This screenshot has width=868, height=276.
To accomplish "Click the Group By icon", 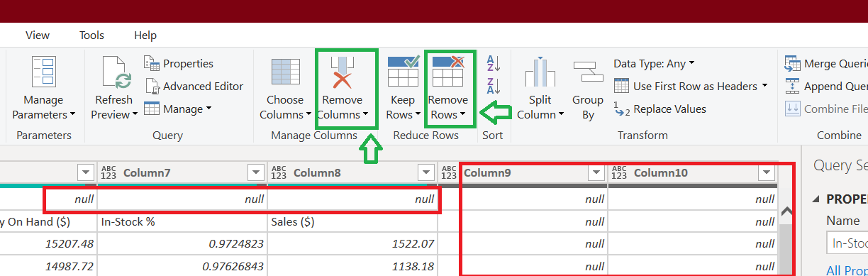I will (x=588, y=72).
